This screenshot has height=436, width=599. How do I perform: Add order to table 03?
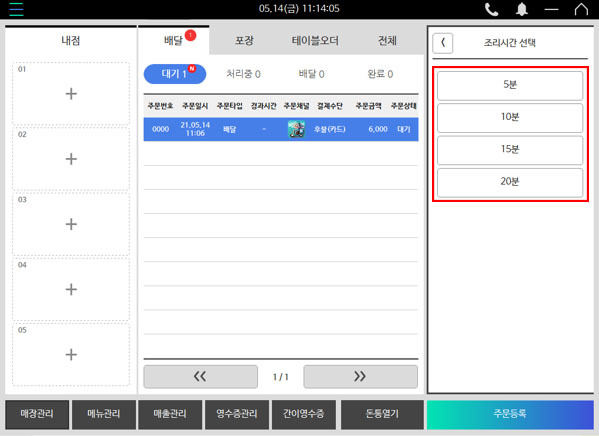pos(71,224)
